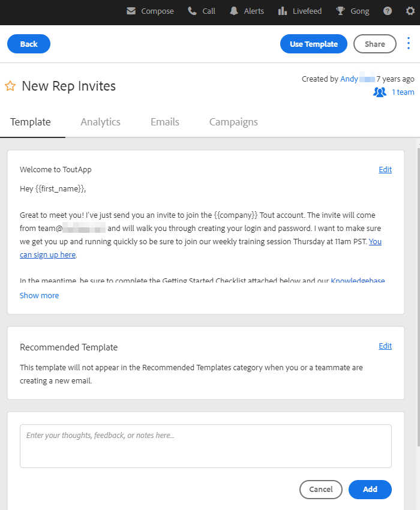The image size is (420, 510).
Task: Open the Call phone icon
Action: tap(192, 11)
